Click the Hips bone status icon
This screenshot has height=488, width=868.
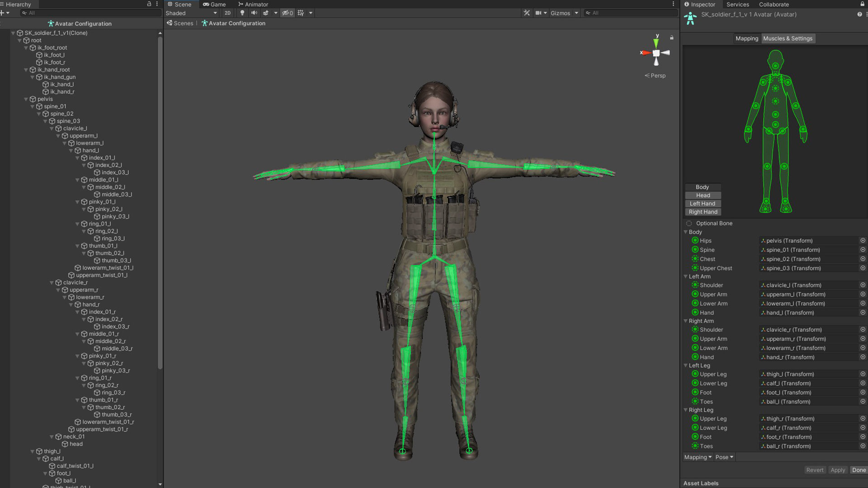tap(695, 240)
